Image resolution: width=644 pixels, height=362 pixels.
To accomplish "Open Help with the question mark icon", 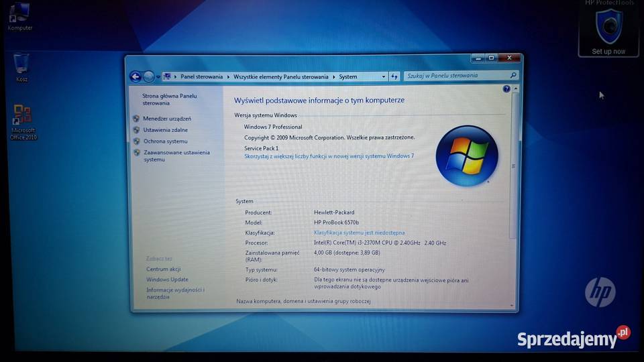I will (506, 89).
